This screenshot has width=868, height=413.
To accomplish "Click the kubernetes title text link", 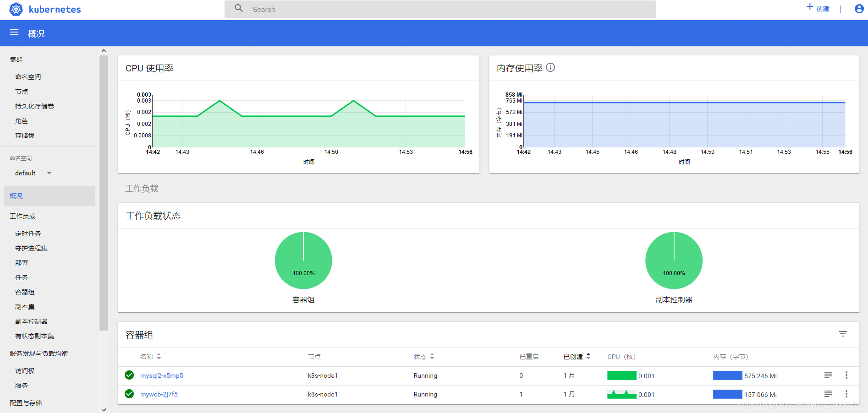I will click(x=55, y=9).
